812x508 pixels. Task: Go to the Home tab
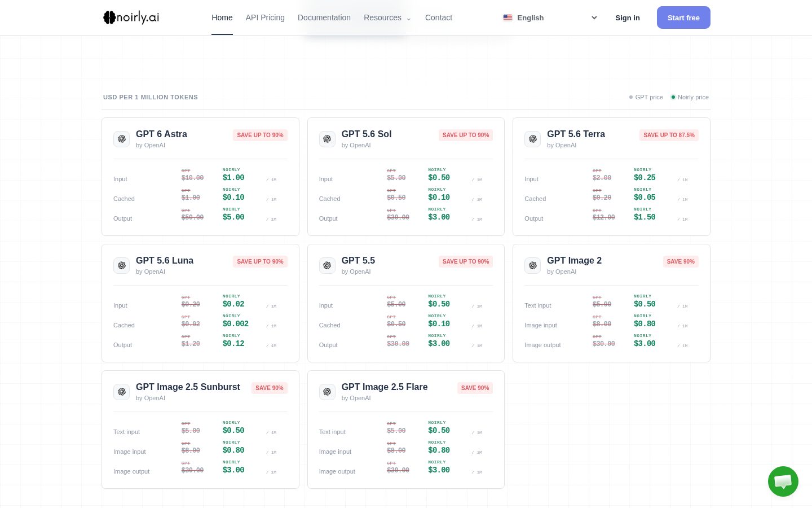[x=222, y=17]
